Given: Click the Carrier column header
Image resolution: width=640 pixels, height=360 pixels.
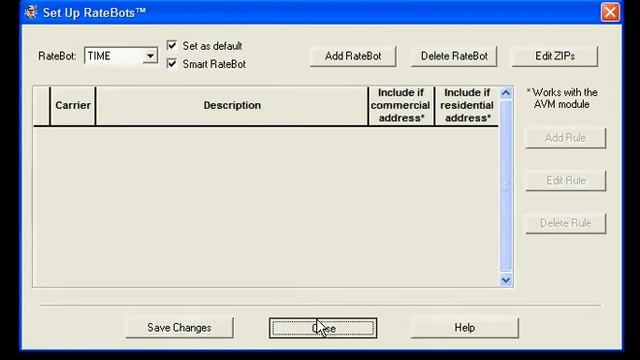Looking at the screenshot, I should coord(73,105).
